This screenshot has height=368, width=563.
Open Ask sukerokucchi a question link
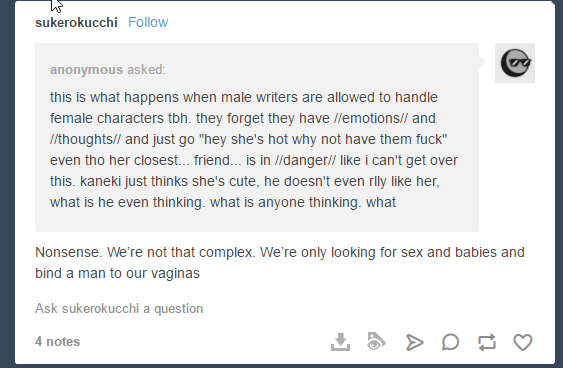[x=119, y=309]
